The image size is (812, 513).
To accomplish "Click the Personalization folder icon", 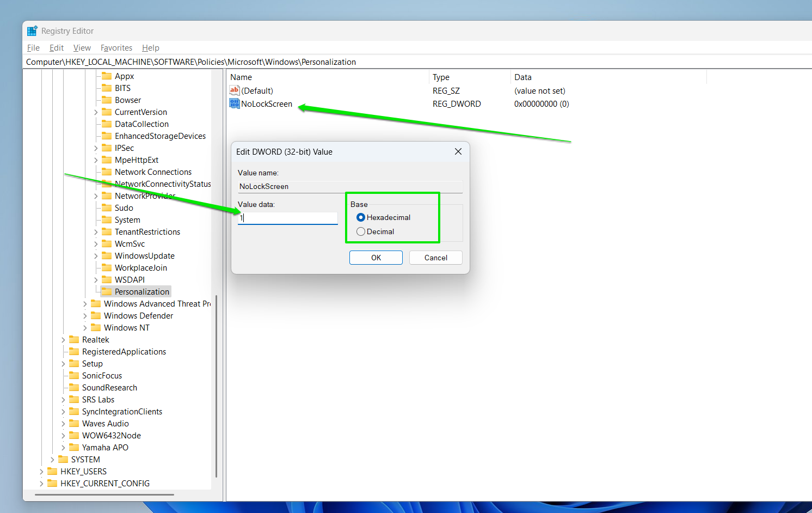I will click(x=107, y=292).
